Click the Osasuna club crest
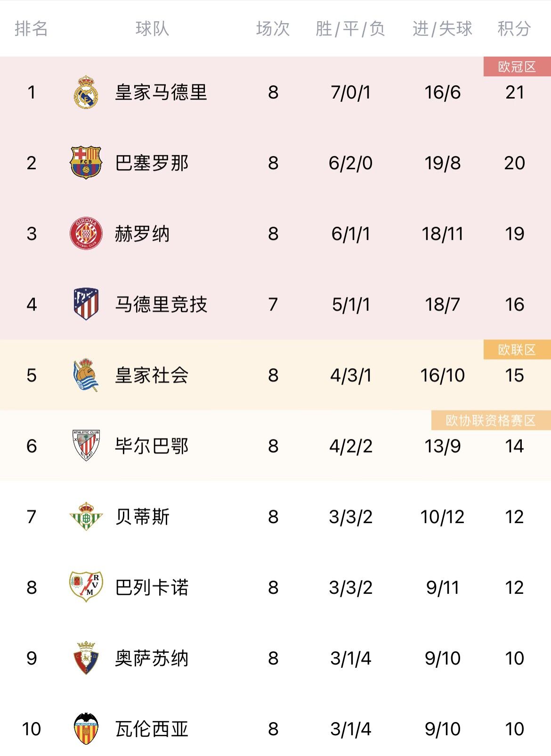Viewport: 551px width, 756px height. [x=86, y=657]
